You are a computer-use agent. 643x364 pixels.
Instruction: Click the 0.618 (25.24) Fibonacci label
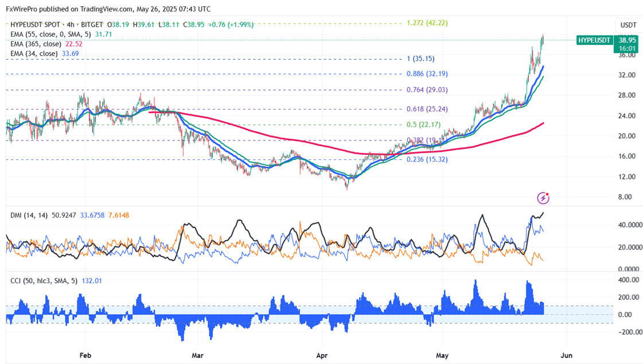[x=427, y=109]
